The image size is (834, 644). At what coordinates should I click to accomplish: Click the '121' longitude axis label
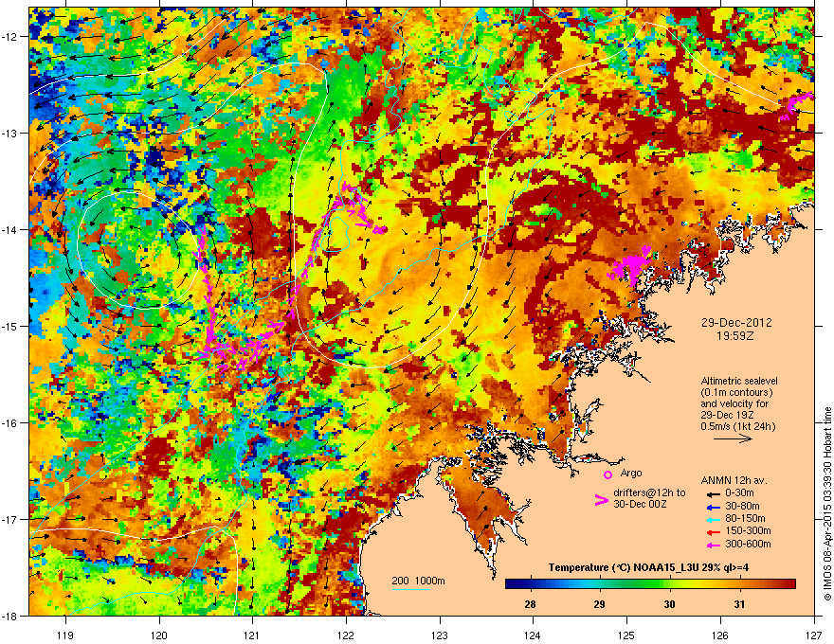(x=252, y=635)
